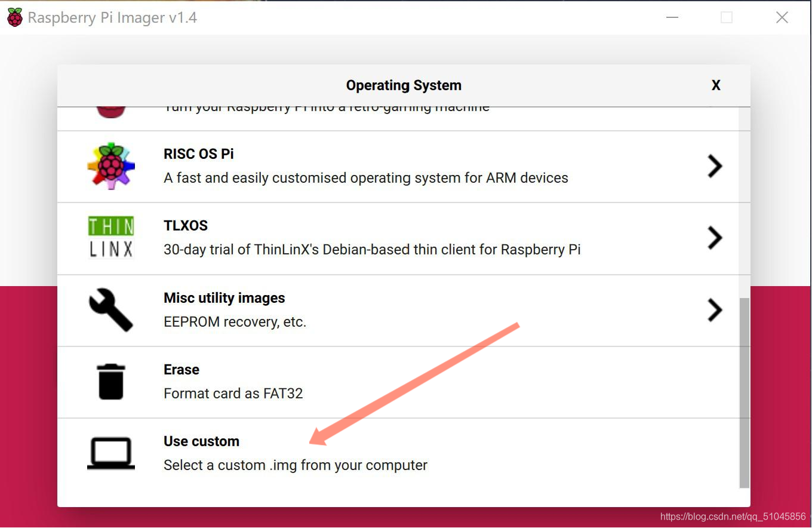Click the ThinLinX TLXOS logo icon
The width and height of the screenshot is (812, 528).
pyautogui.click(x=111, y=238)
